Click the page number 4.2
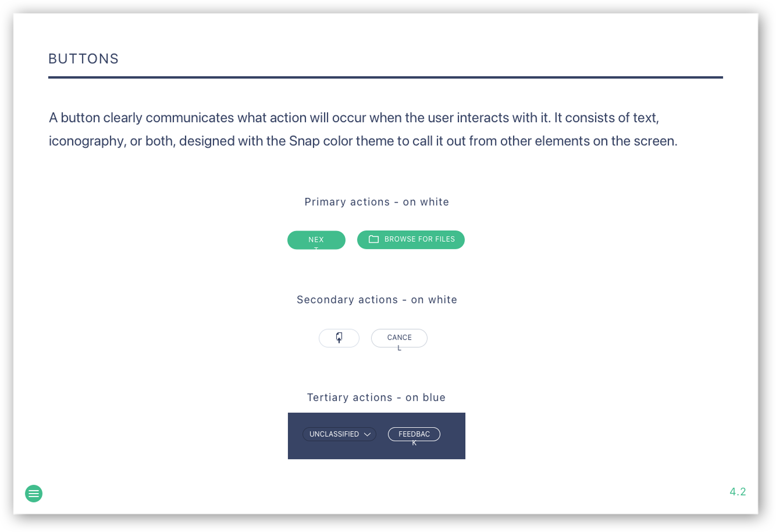 738,492
